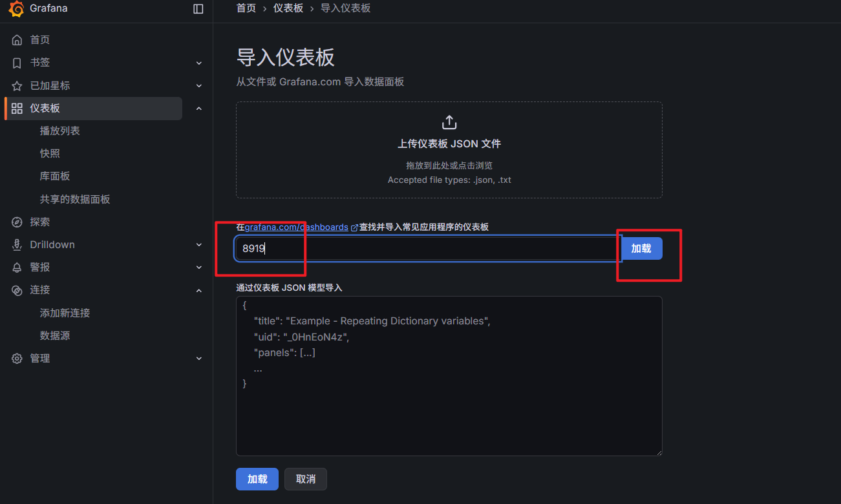Viewport: 841px width, 504px height.
Task: Expand the 管理 section chevron
Action: tap(199, 358)
